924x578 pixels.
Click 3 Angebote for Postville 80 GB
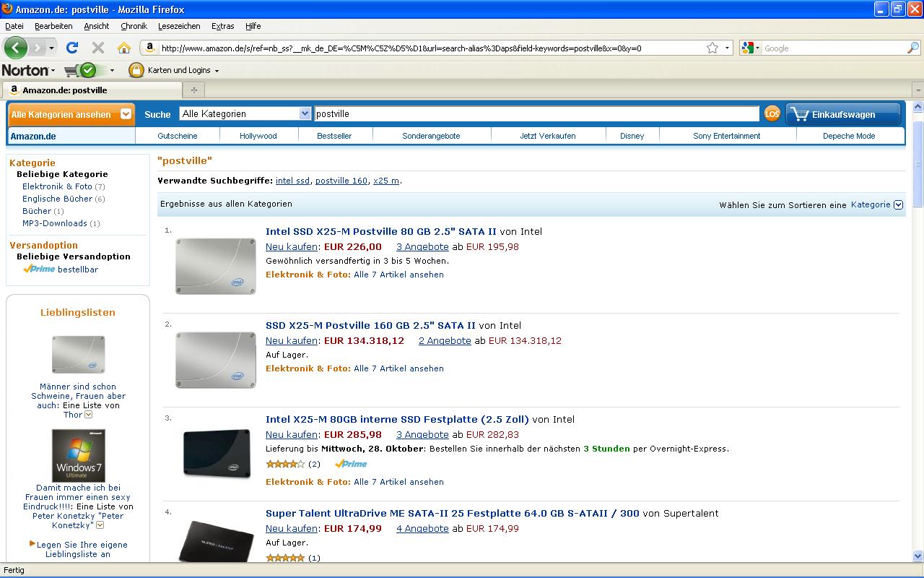coord(422,246)
